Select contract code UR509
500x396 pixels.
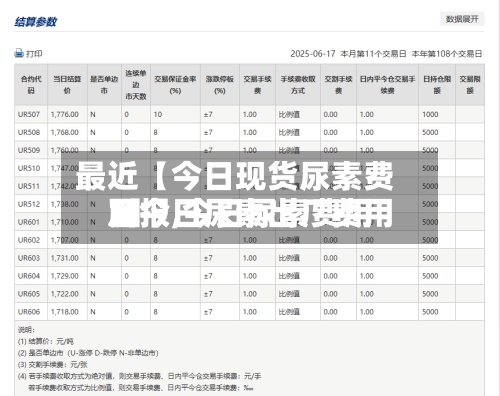(x=29, y=150)
